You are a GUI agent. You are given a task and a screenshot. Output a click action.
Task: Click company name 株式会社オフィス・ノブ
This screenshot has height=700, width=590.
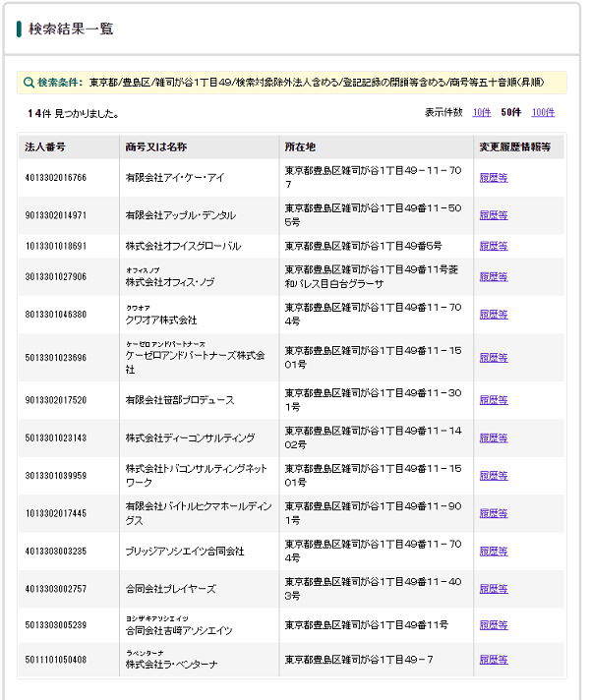(x=170, y=282)
